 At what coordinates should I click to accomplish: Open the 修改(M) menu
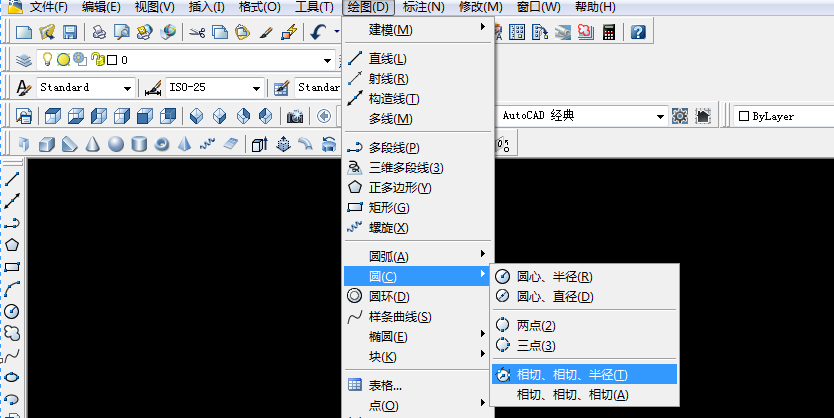480,7
